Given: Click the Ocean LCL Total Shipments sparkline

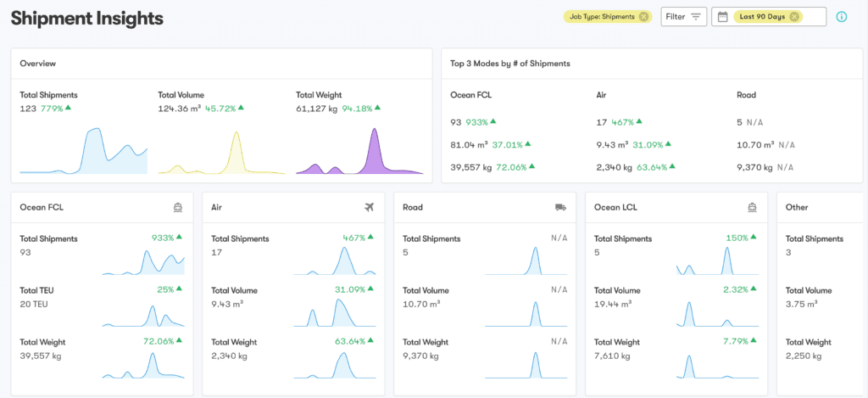Looking at the screenshot, I should (x=717, y=261).
